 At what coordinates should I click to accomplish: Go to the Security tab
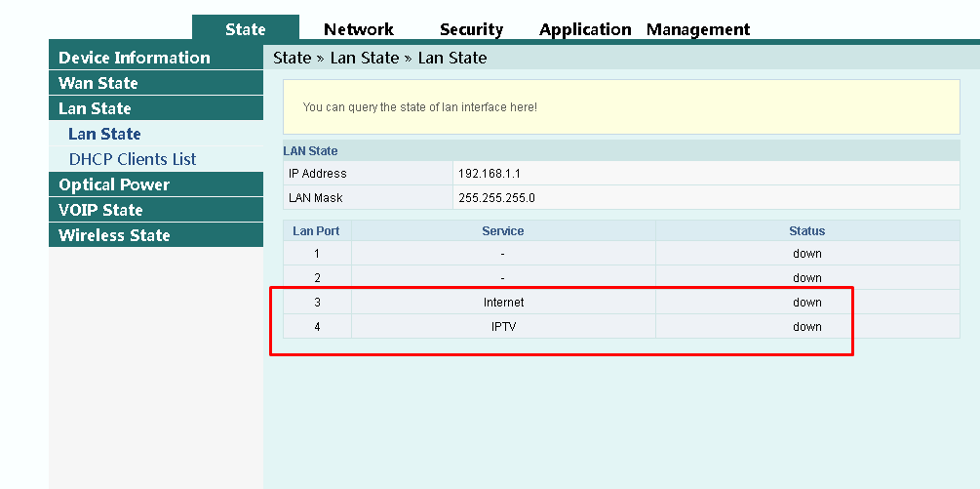pos(471,29)
